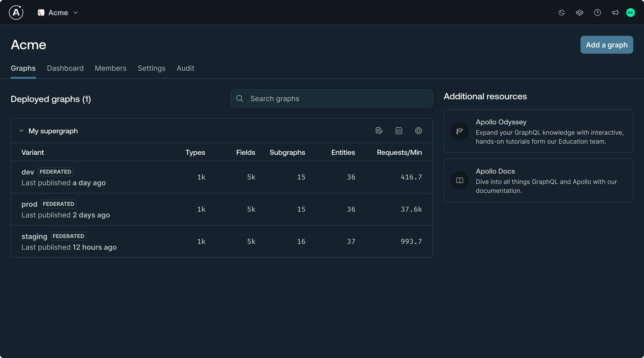Screen dimensions: 644x358
Task: Open the Apollo Docs resource card
Action: tap(538, 180)
